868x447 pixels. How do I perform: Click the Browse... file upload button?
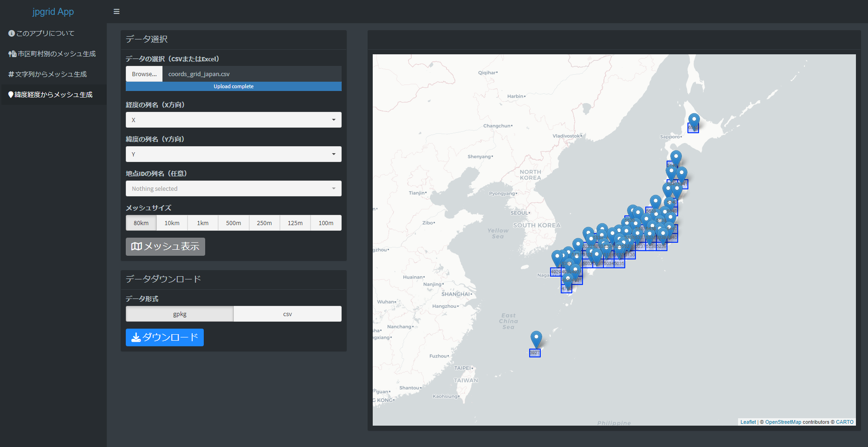pyautogui.click(x=144, y=74)
